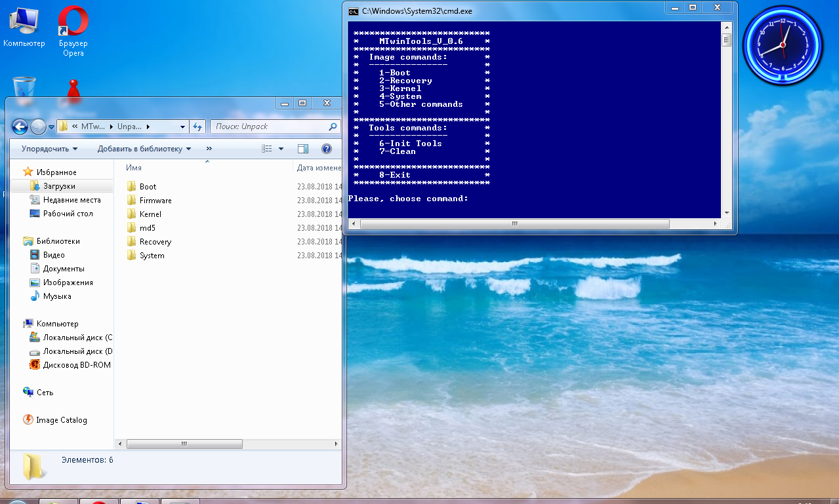Click the Explorer Back arrow button
Image resolution: width=839 pixels, height=504 pixels.
click(x=20, y=126)
